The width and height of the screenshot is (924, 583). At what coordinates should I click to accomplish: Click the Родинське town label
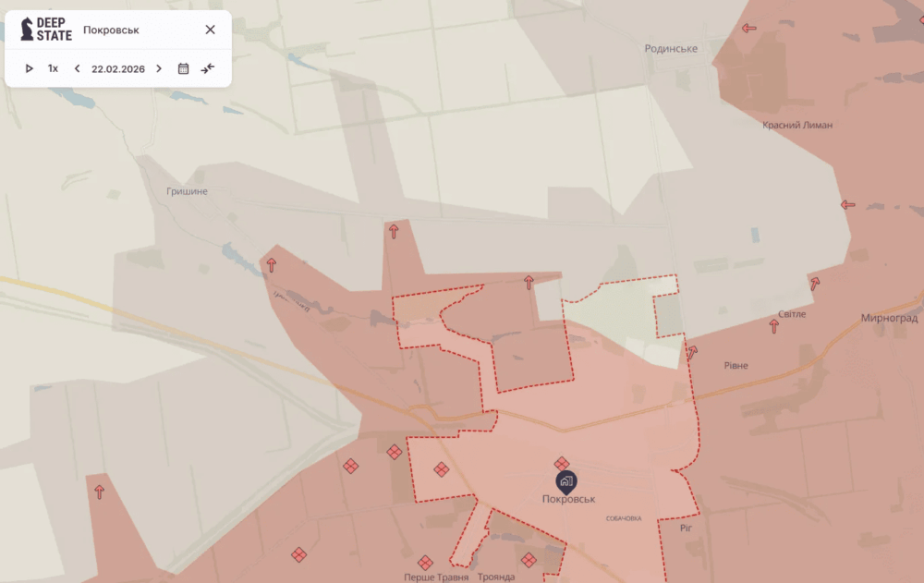(671, 48)
